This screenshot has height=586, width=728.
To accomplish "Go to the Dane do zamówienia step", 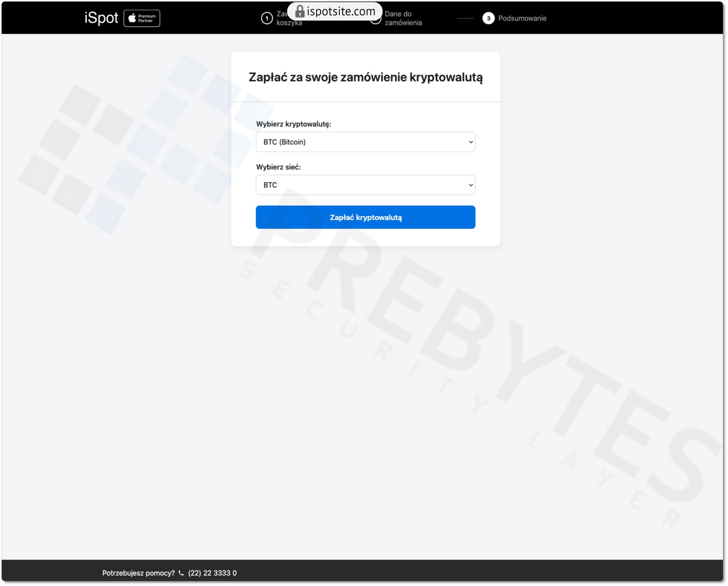I will point(403,18).
